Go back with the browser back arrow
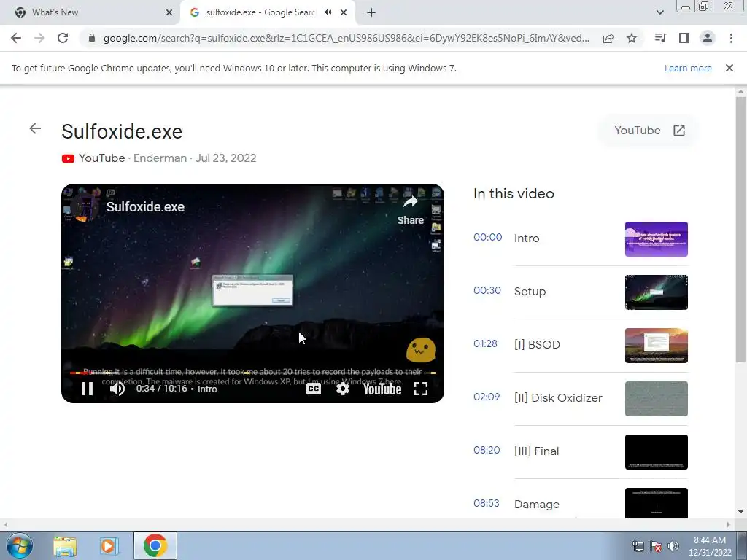The width and height of the screenshot is (747, 560). [x=16, y=38]
